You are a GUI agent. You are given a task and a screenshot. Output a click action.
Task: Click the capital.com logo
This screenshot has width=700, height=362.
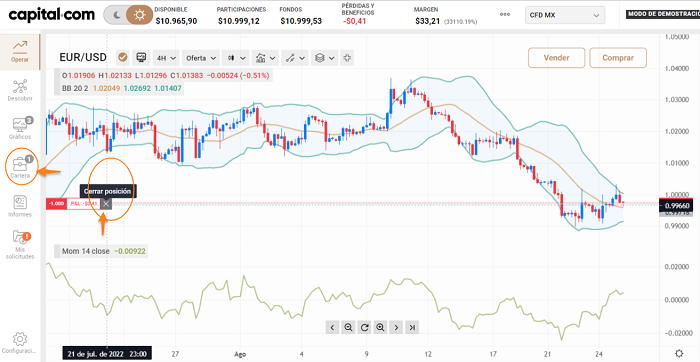tap(51, 15)
